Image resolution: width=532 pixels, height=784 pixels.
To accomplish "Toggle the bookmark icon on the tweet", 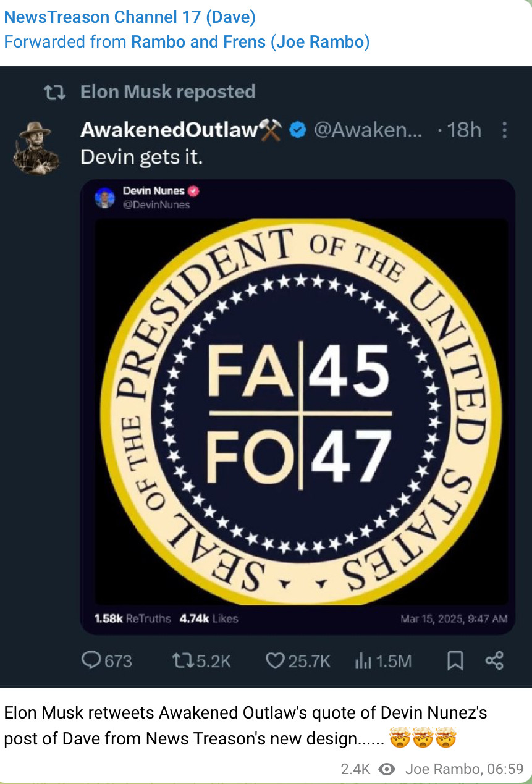I will tap(455, 660).
